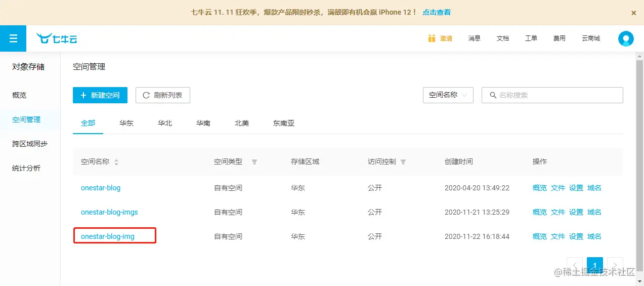Image resolution: width=644 pixels, height=286 pixels.
Task: Click 设置 for onestar-blog row
Action: tap(576, 188)
